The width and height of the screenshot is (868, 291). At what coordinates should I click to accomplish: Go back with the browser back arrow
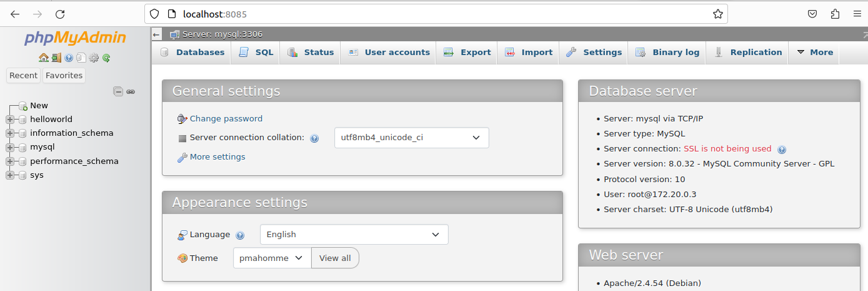pos(15,14)
